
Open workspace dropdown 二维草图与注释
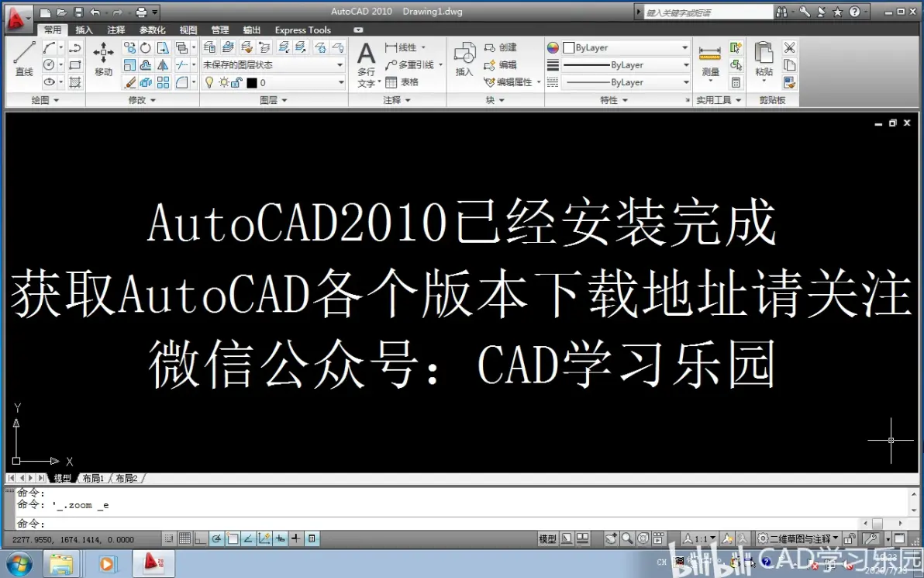pos(798,538)
